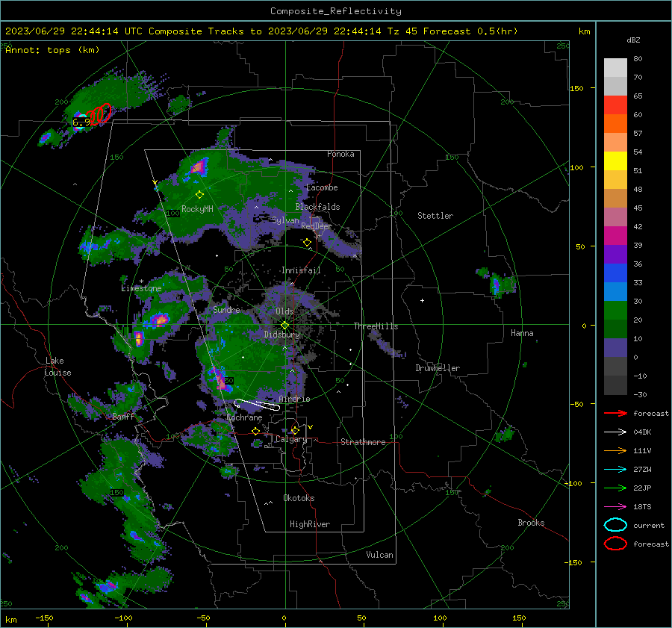Click the Strathmore label
Viewport: 672px width, 628px height.
click(363, 442)
